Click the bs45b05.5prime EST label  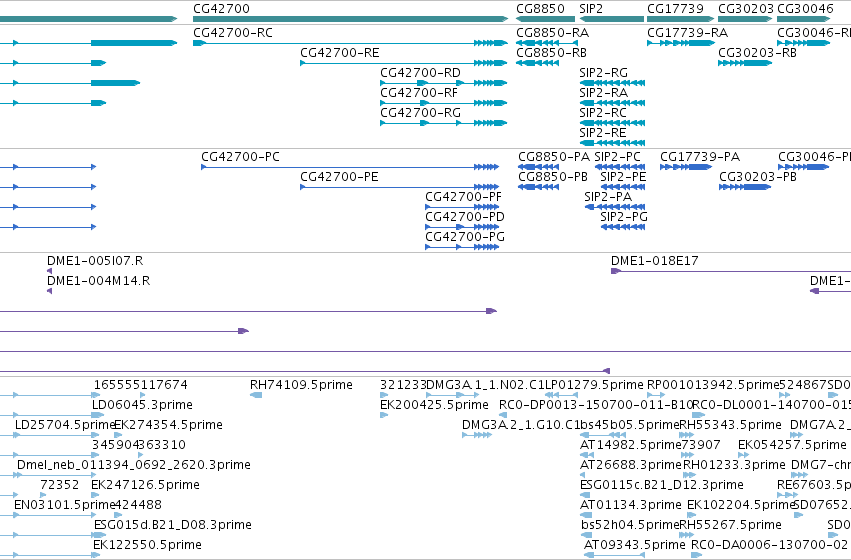630,425
